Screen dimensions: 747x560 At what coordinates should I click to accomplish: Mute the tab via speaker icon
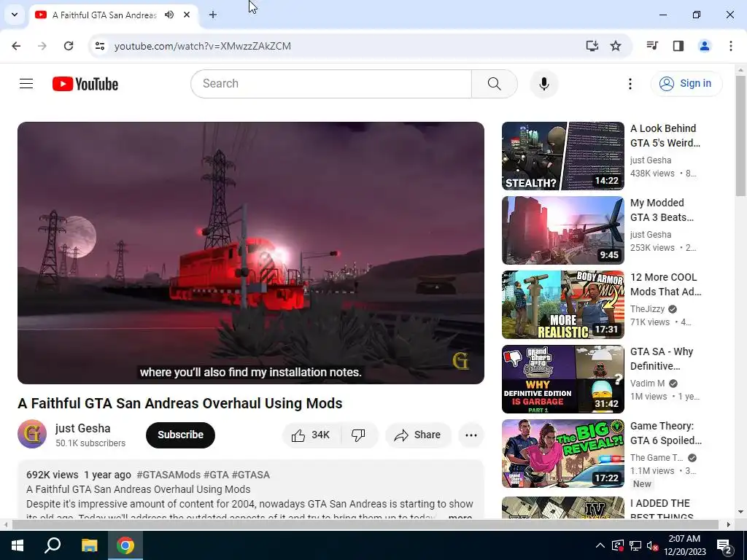click(169, 15)
